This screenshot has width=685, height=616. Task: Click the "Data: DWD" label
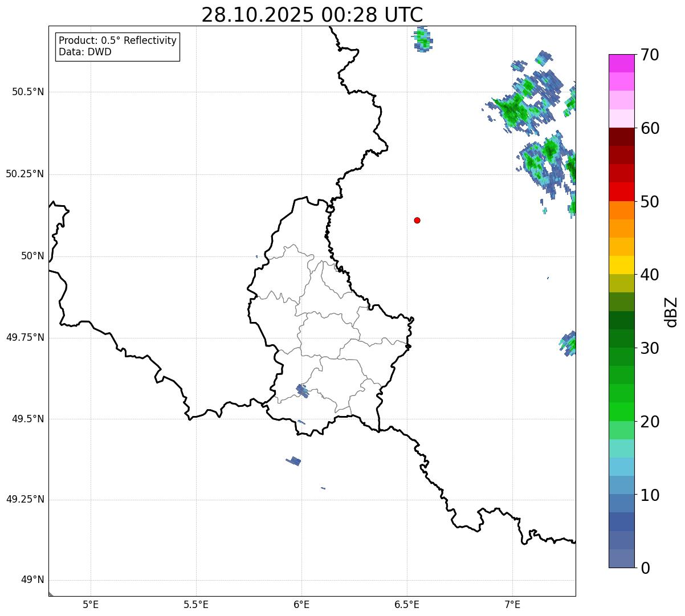tap(85, 52)
